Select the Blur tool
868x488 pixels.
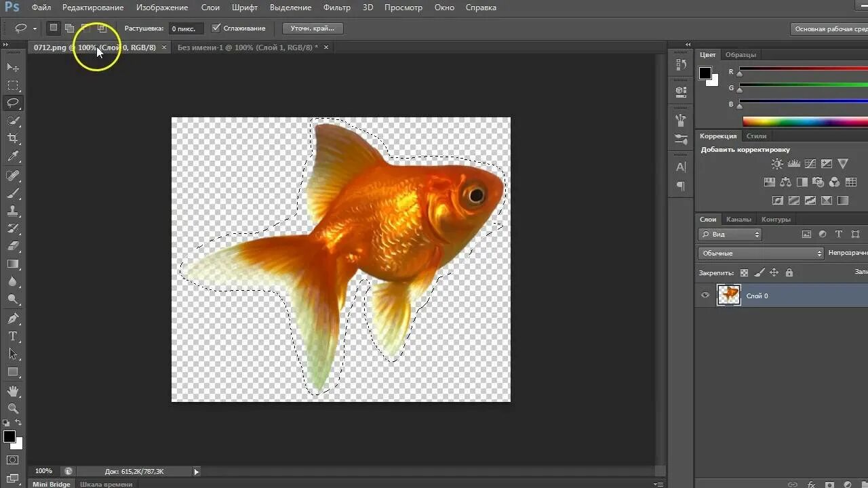(13, 281)
